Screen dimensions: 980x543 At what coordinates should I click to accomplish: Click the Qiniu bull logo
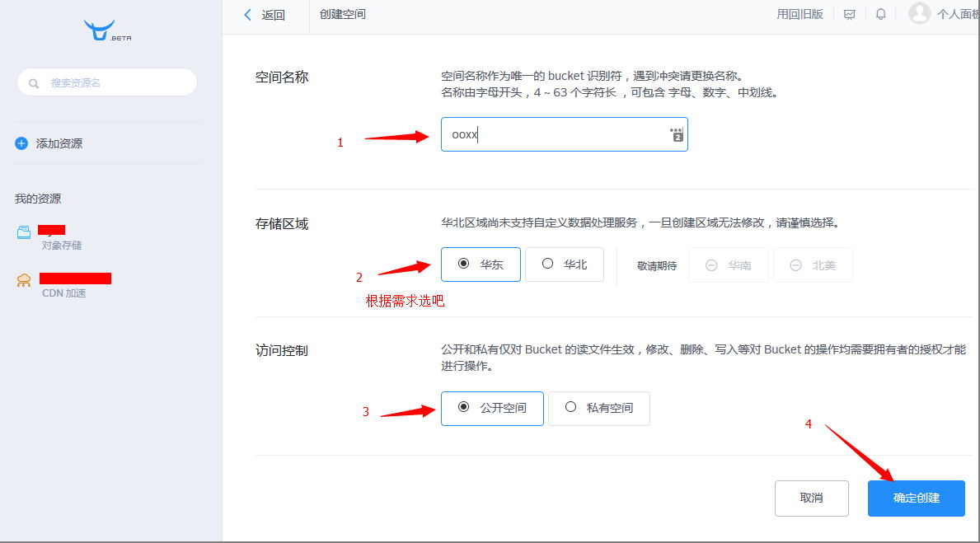(x=101, y=30)
